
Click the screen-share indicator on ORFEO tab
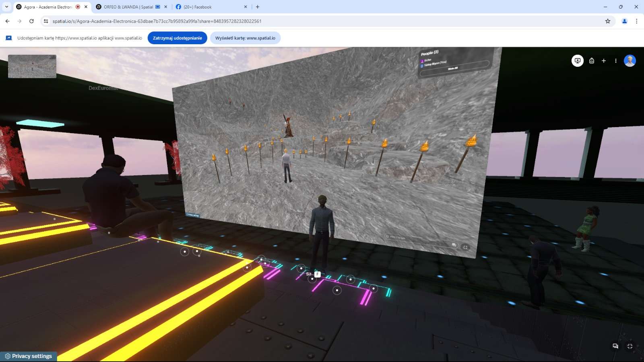pyautogui.click(x=158, y=7)
